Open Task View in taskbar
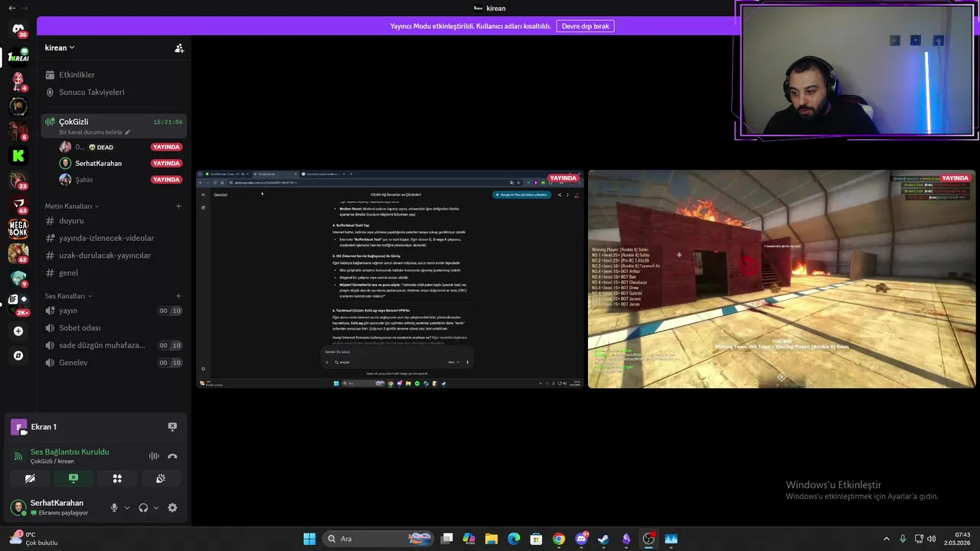This screenshot has width=980, height=551. pos(447,539)
